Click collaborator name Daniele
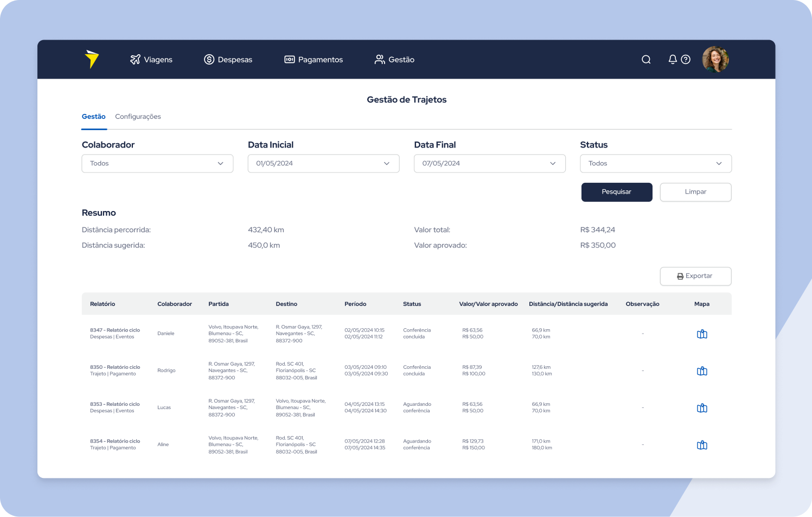The height and width of the screenshot is (517, 812). tap(166, 334)
